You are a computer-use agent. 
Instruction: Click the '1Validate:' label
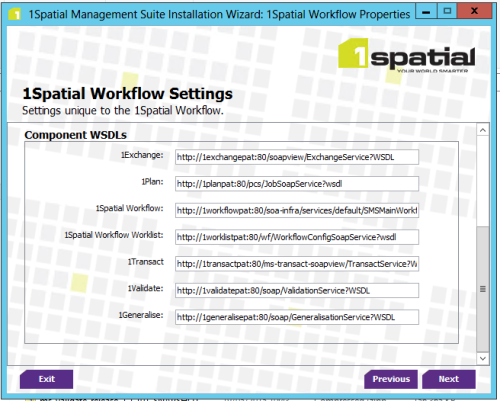click(x=146, y=288)
